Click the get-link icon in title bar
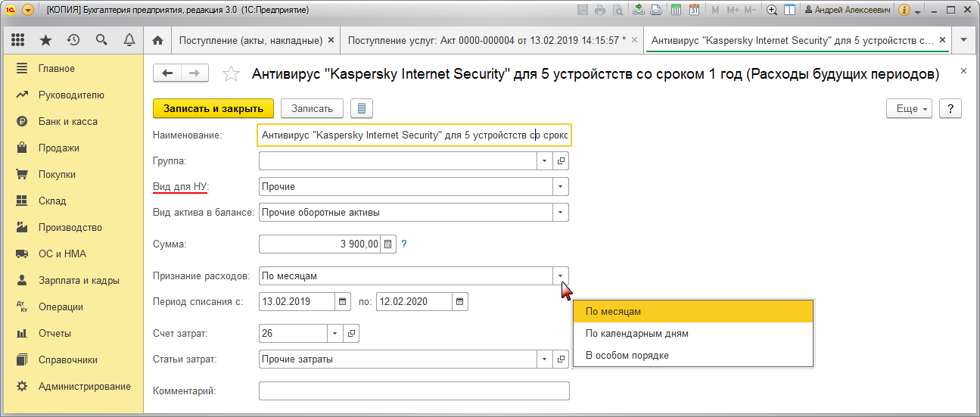Image resolution: width=980 pixels, height=417 pixels. tap(639, 10)
